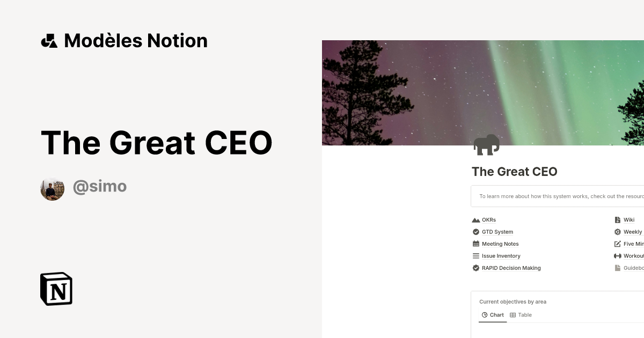Select the Chart tab
This screenshot has width=644, height=338.
point(493,315)
